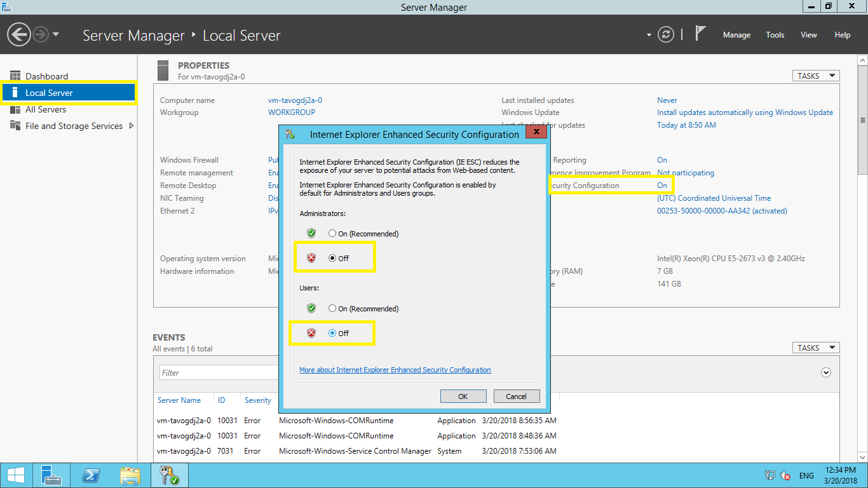Click Today at 8:50 AM link
This screenshot has height=488, width=868.
pyautogui.click(x=686, y=125)
